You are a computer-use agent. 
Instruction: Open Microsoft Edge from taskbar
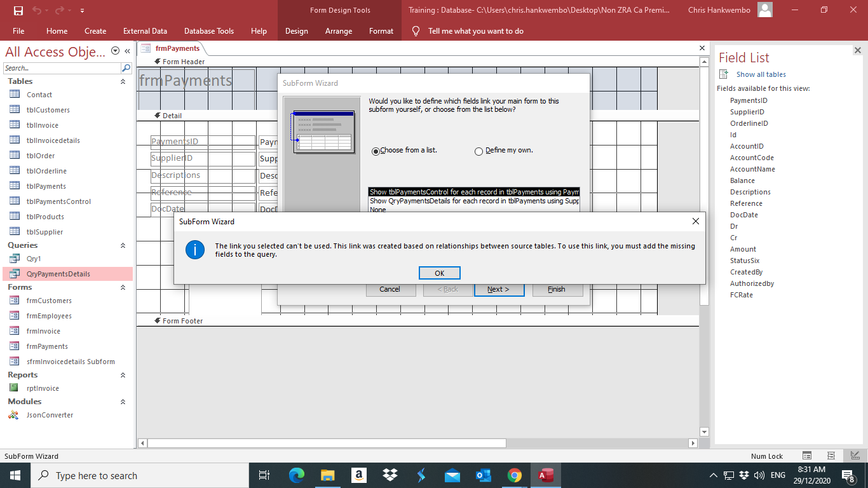tap(297, 475)
